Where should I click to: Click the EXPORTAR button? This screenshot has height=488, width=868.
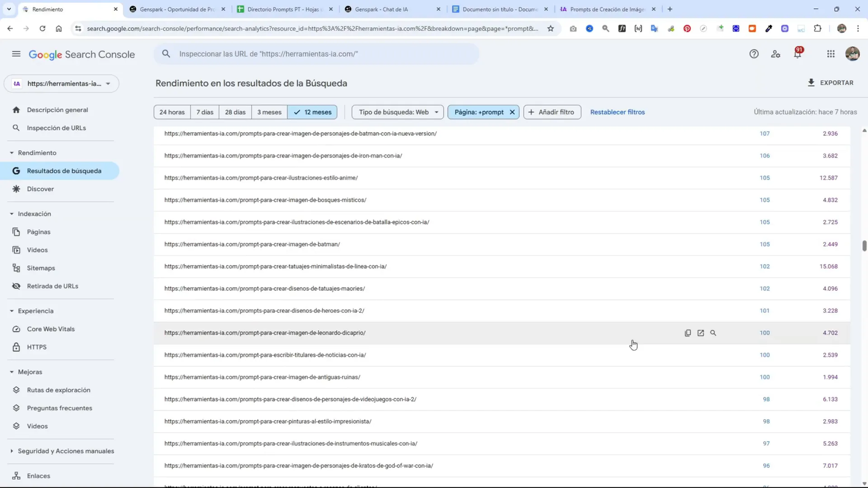tap(830, 82)
